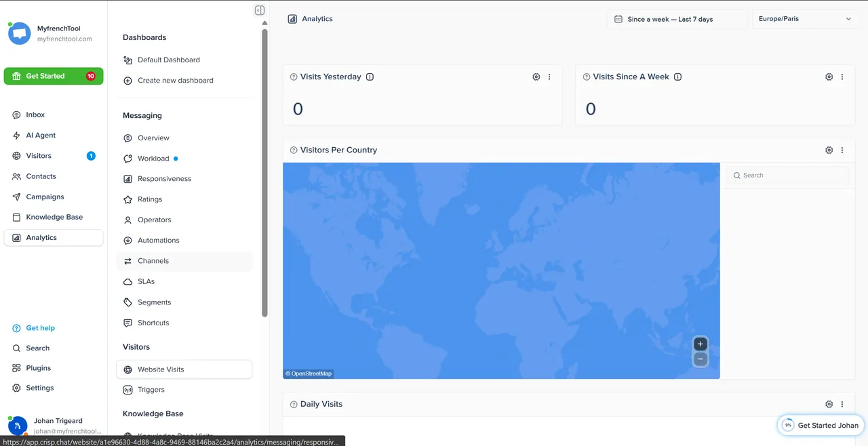The height and width of the screenshot is (446, 868).
Task: Click the Analytics chart icon in header
Action: coord(292,19)
